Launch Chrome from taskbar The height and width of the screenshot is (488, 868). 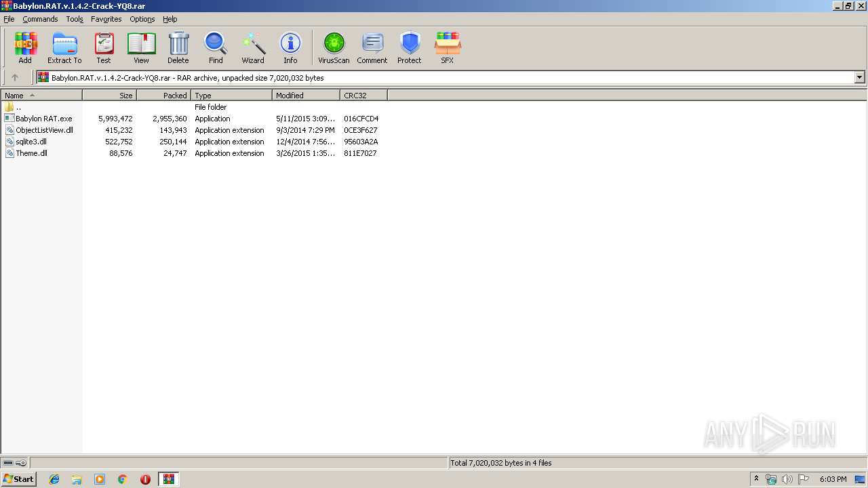123,479
